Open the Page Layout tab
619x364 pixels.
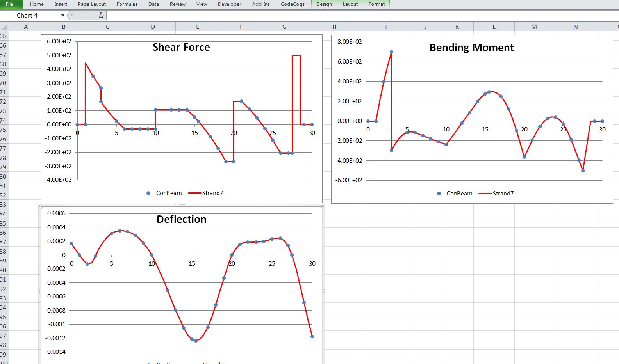coord(92,4)
